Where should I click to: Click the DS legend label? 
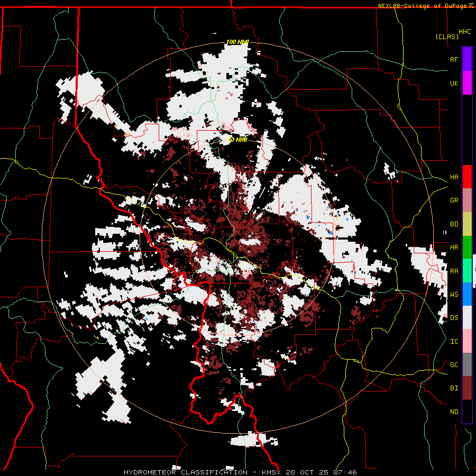tap(454, 318)
